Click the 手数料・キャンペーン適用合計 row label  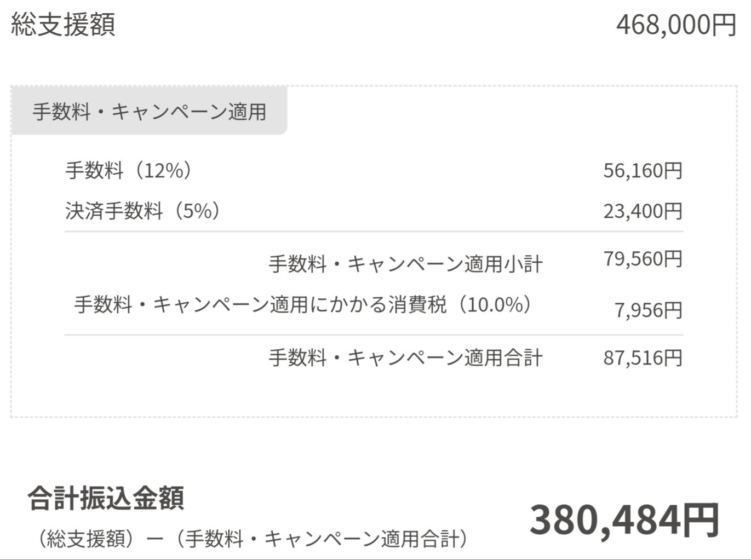pos(405,358)
